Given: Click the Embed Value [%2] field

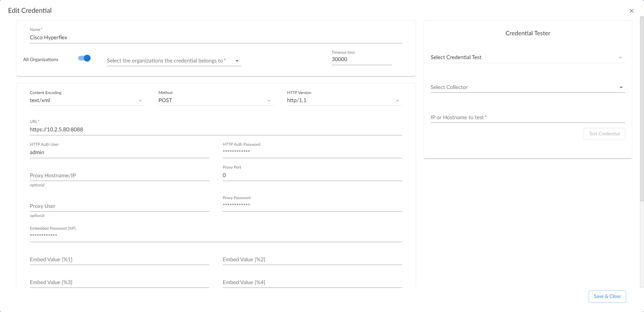Looking at the screenshot, I should click(x=312, y=260).
